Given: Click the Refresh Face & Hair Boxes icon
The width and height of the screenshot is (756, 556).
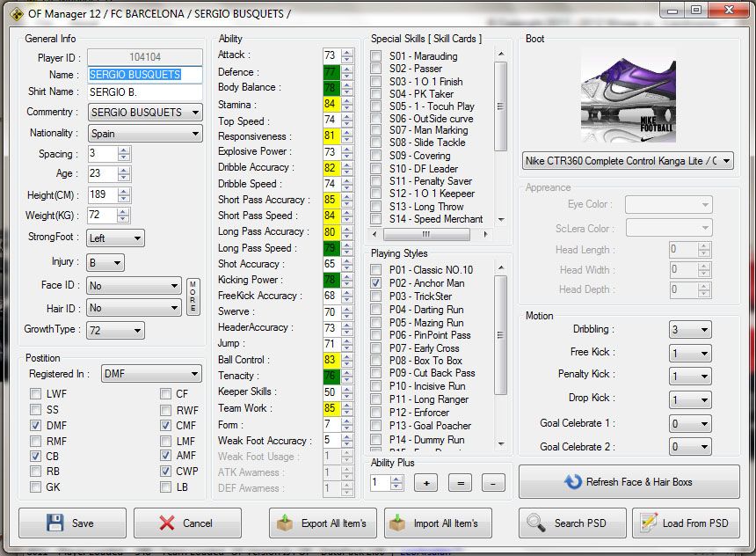Looking at the screenshot, I should [573, 481].
